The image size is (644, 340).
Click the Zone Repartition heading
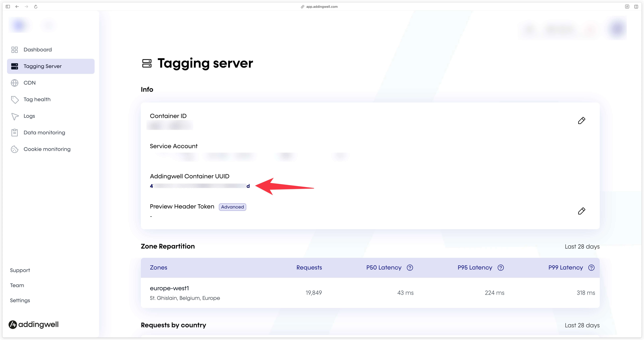pos(168,246)
